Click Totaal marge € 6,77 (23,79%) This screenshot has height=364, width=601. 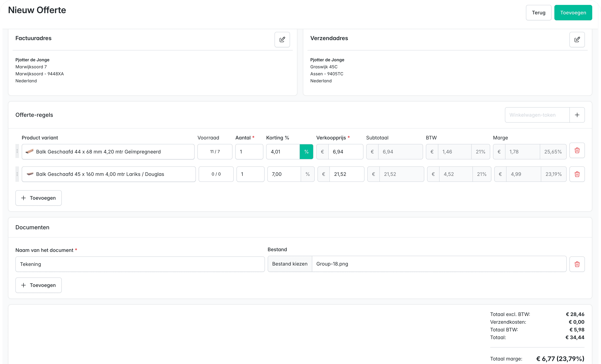[x=560, y=359]
